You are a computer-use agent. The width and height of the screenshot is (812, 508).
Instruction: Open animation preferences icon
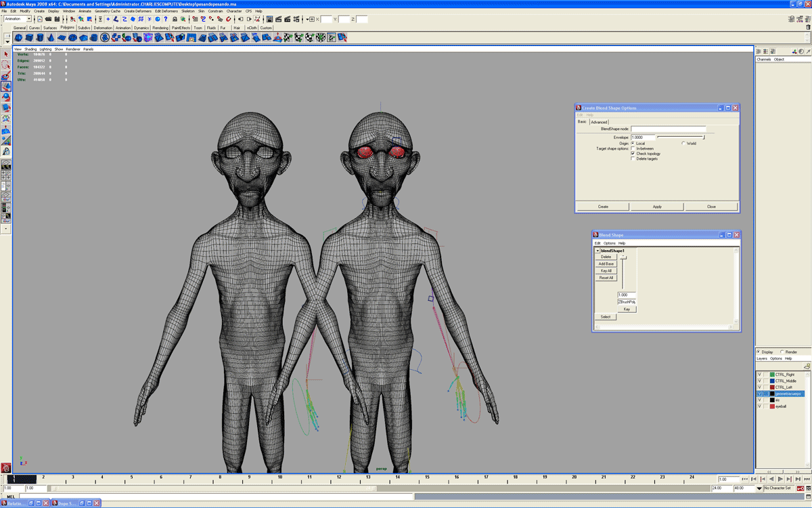(x=809, y=488)
